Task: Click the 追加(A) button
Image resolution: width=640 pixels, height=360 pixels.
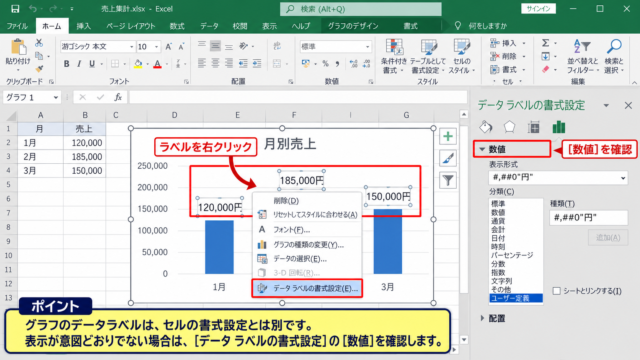Action: pyautogui.click(x=608, y=238)
